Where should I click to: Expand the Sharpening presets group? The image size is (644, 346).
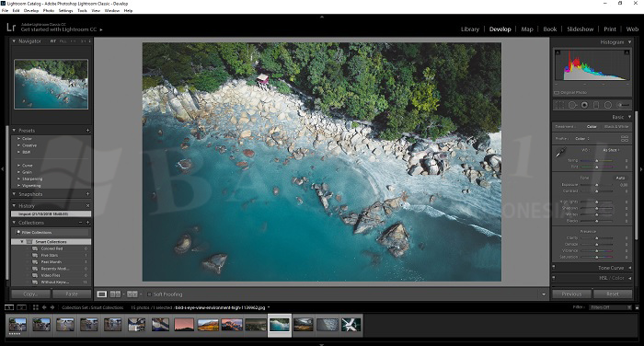tap(19, 179)
